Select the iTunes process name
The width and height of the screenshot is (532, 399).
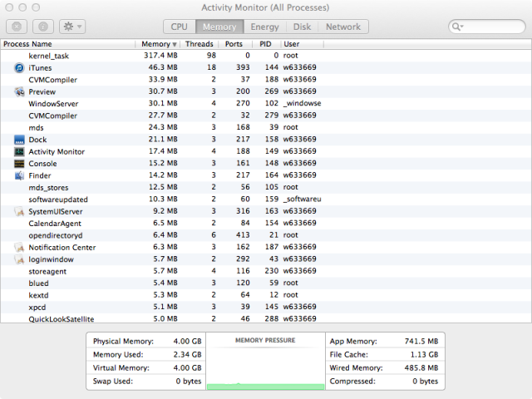coord(40,68)
